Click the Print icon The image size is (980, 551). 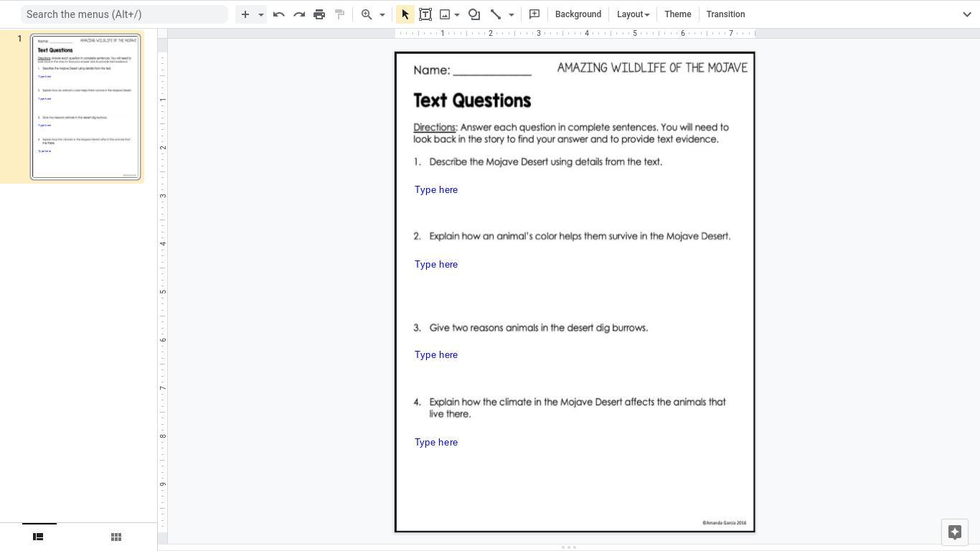(319, 14)
